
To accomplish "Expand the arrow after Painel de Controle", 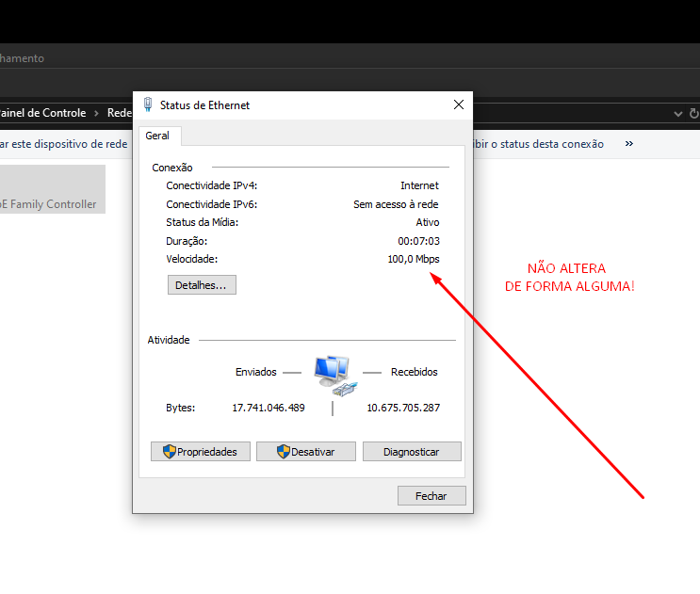I will [96, 113].
